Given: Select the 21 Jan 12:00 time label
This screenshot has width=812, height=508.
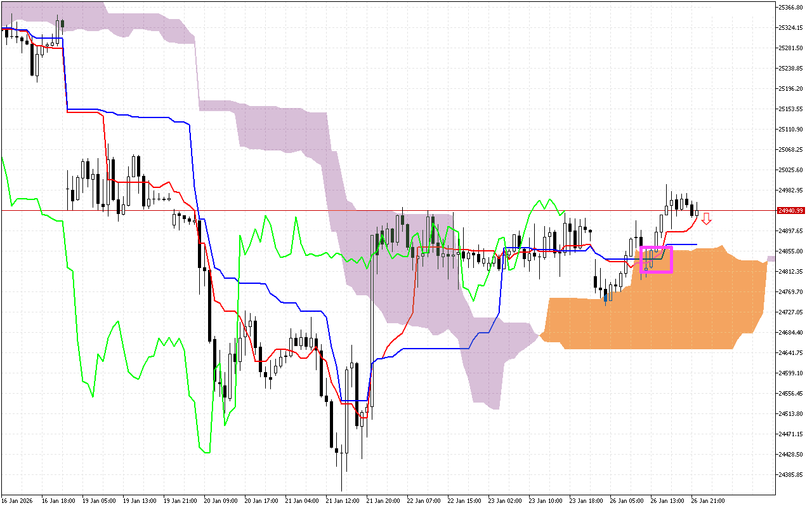Looking at the screenshot, I should [x=343, y=500].
